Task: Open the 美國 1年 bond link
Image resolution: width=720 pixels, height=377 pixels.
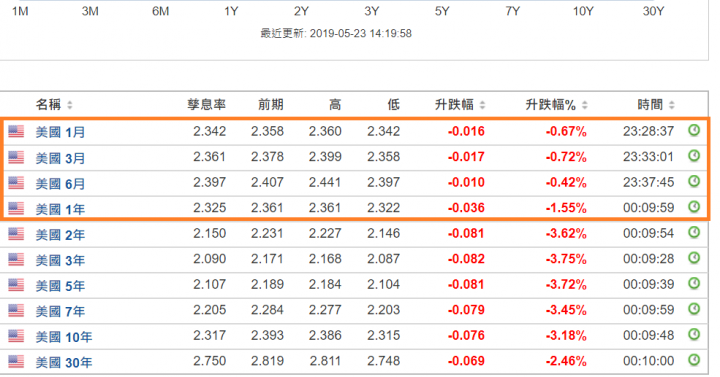Action: click(x=60, y=209)
